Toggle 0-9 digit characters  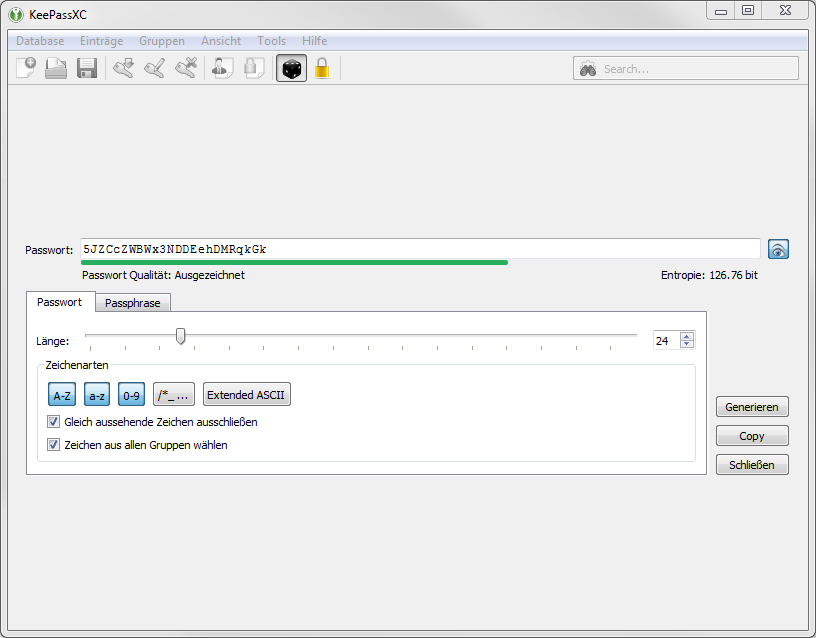tap(131, 395)
